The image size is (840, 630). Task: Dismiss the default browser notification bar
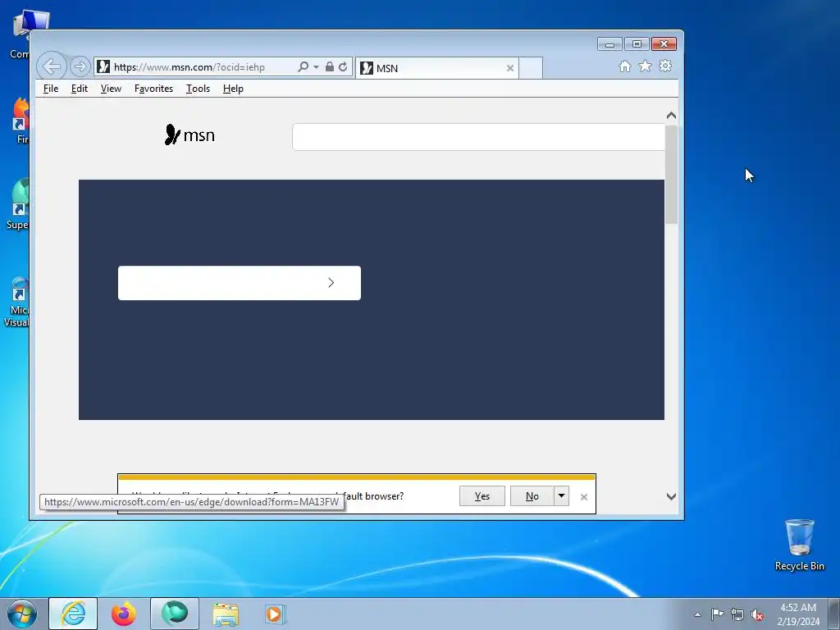tap(584, 497)
